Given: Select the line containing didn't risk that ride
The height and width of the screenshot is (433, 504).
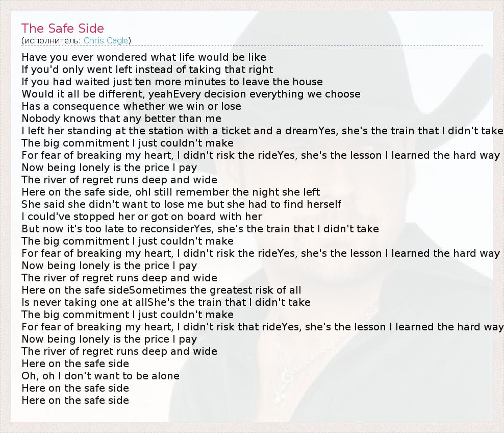Looking at the screenshot, I should (x=262, y=327).
